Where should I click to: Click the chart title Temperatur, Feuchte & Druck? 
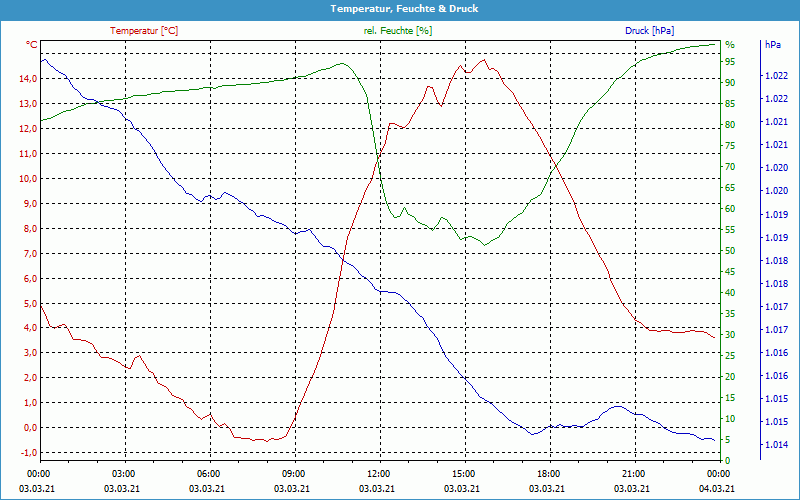(400, 8)
